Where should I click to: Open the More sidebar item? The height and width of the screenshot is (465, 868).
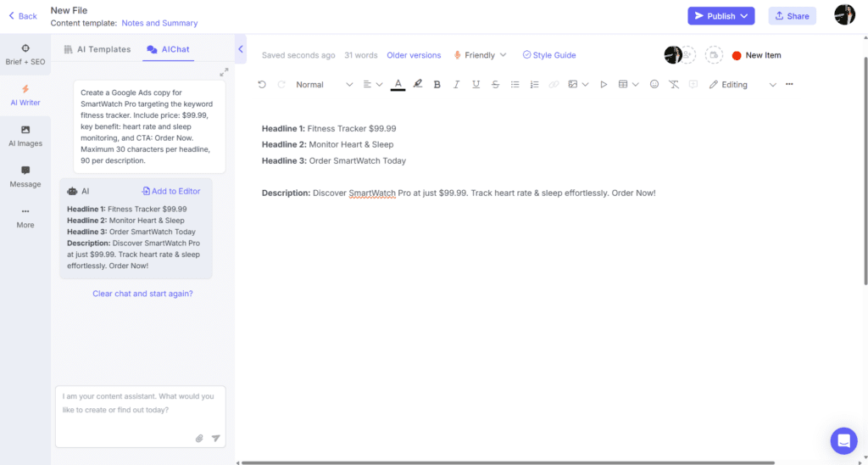tap(25, 218)
